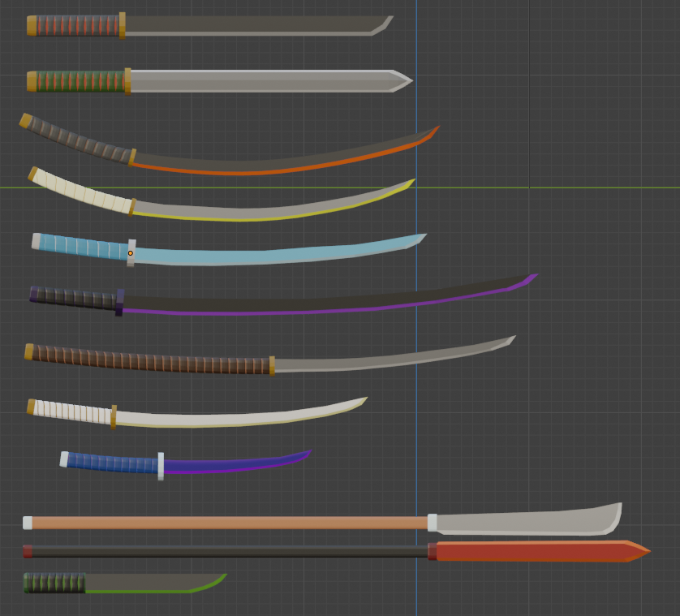Click the orange origin point on blue sword

(x=130, y=253)
